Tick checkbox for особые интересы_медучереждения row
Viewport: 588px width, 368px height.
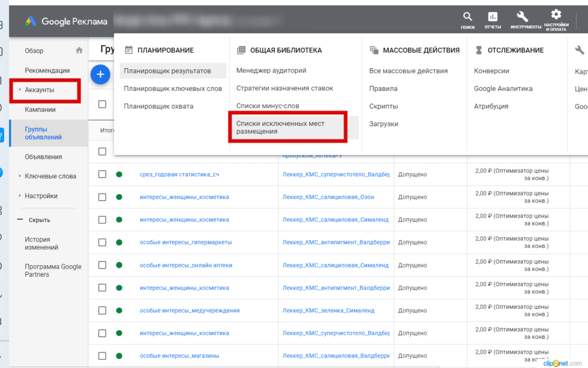102,311
